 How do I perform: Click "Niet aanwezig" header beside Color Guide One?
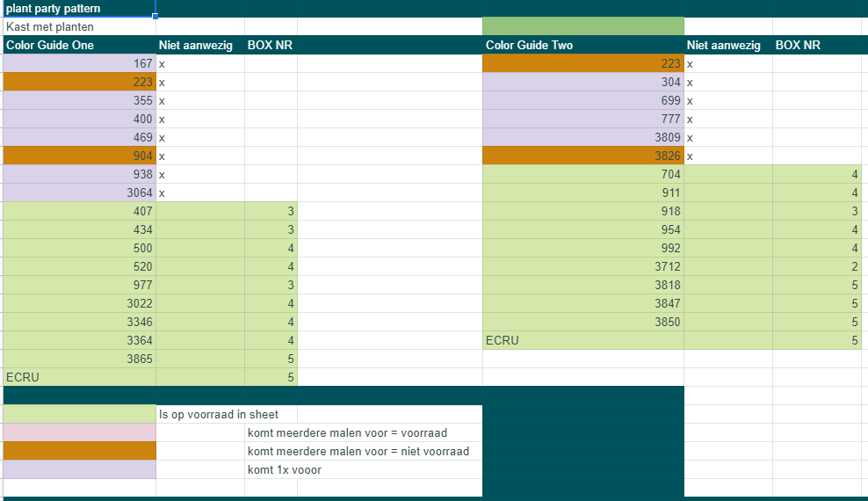pos(200,45)
